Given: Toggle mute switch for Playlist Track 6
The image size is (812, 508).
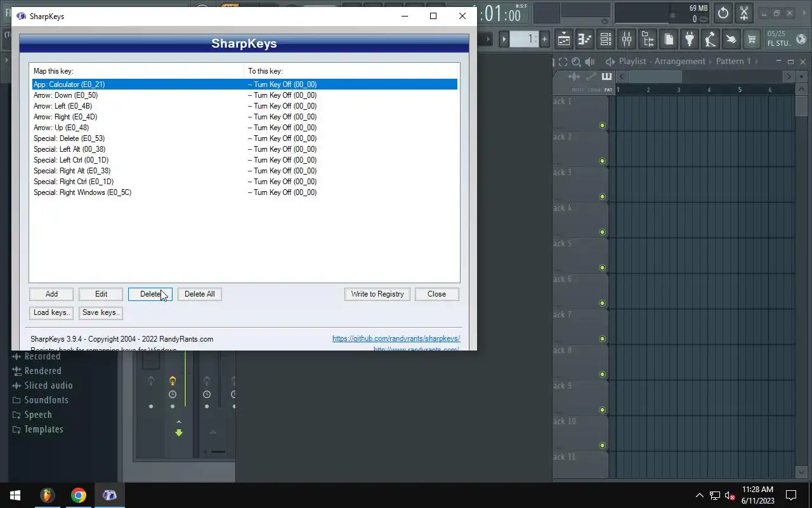Looking at the screenshot, I should click(603, 304).
